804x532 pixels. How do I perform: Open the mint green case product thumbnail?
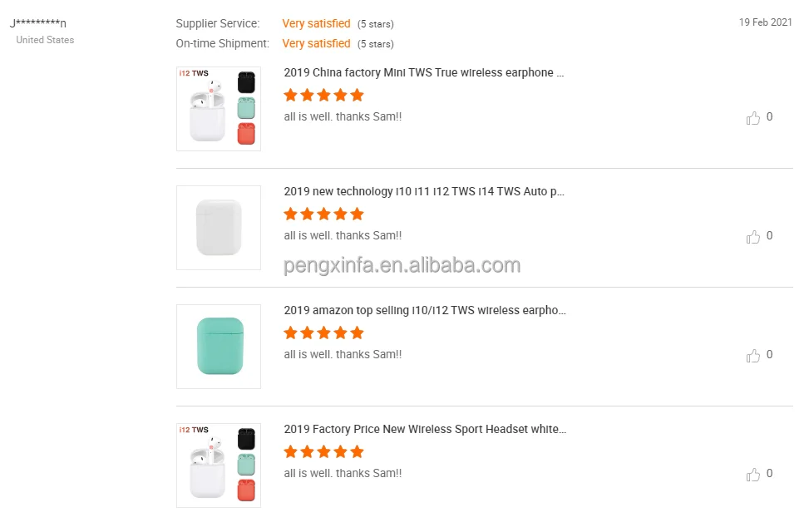tap(219, 347)
